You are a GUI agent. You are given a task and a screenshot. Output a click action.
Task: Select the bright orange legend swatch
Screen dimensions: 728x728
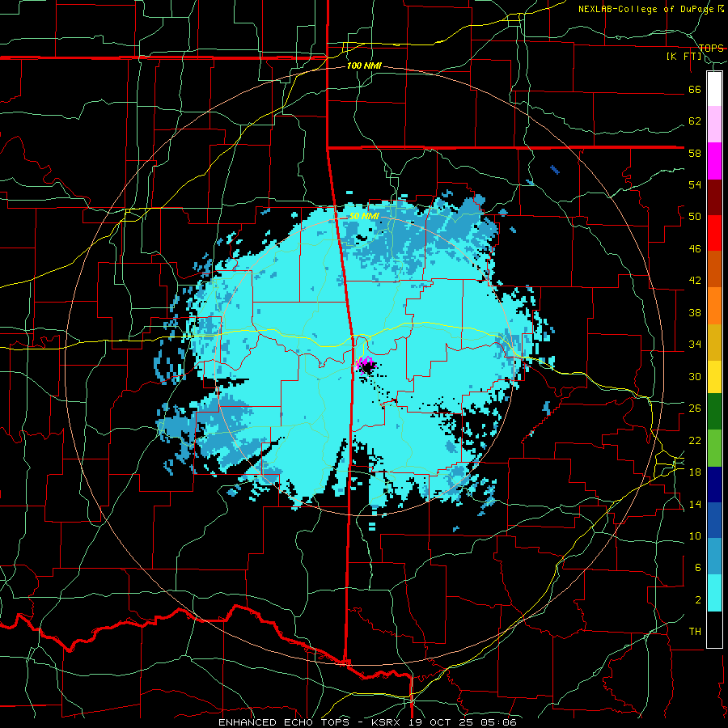coord(714,306)
